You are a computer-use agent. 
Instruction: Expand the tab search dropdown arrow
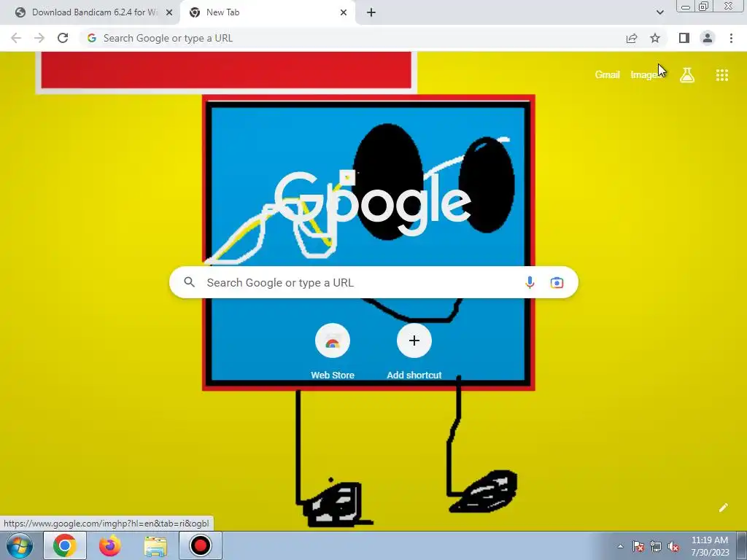pos(659,12)
